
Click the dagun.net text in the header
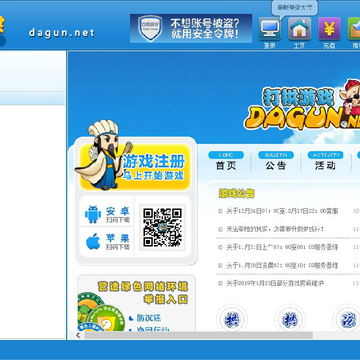62,33
